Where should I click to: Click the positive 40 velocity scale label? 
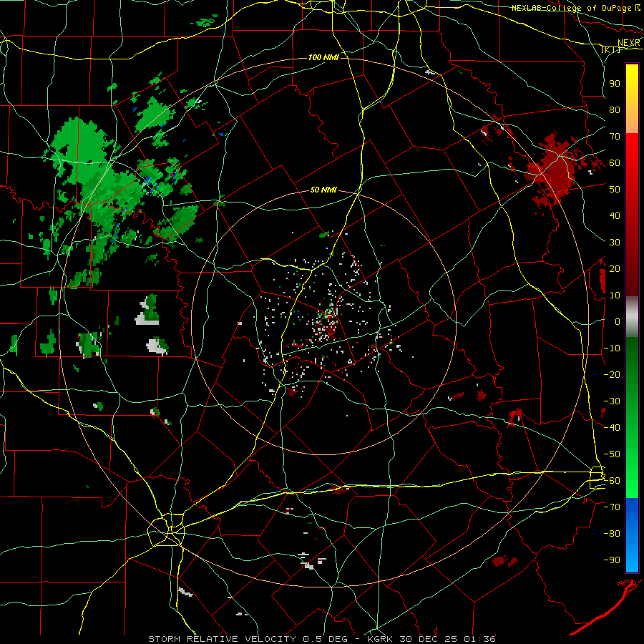[x=615, y=215]
